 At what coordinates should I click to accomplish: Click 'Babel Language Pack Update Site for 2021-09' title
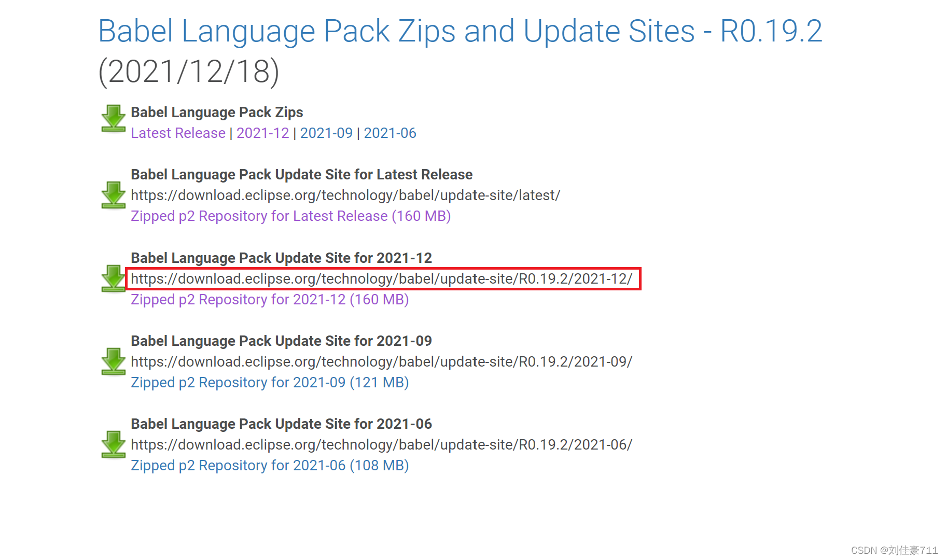[x=281, y=341]
